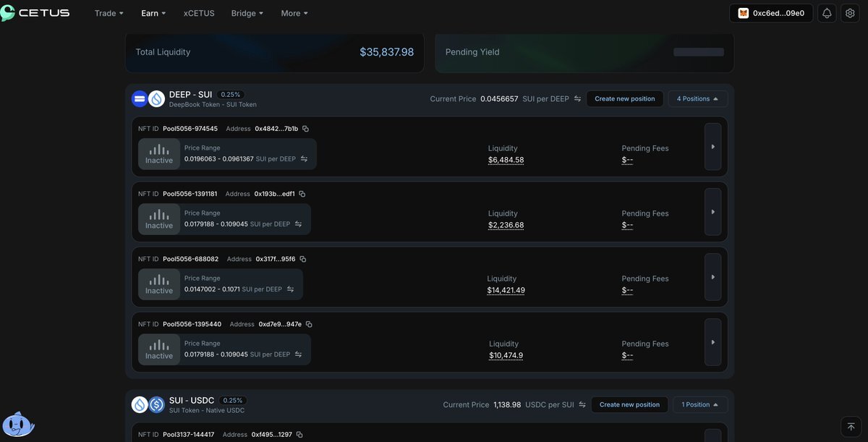
Task: Swap SUI-USDC current price direction
Action: 582,405
